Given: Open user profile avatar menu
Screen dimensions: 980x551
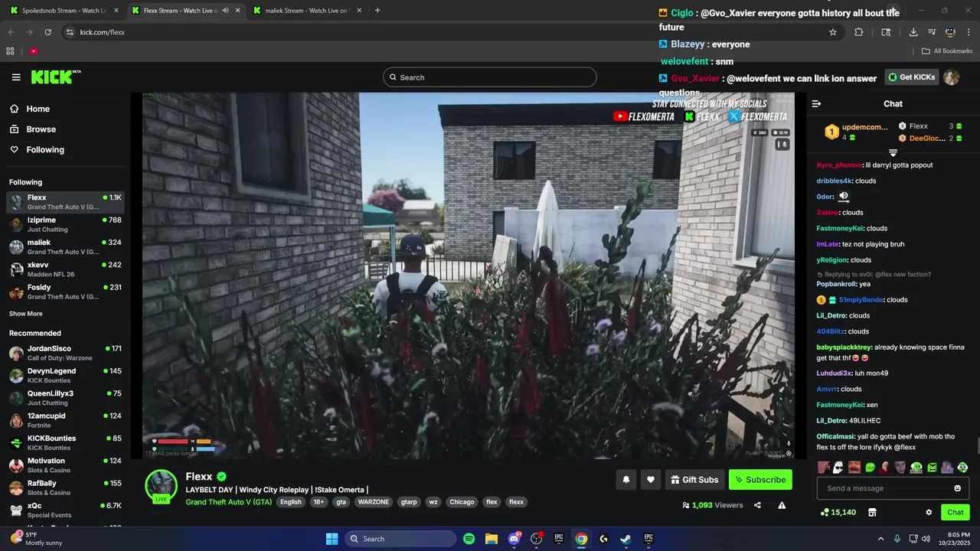Looking at the screenshot, I should (x=952, y=77).
